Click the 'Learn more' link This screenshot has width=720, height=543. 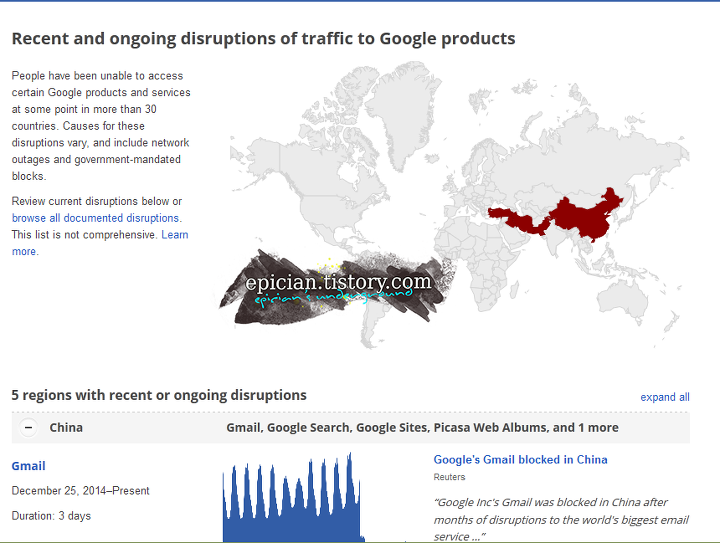174,235
